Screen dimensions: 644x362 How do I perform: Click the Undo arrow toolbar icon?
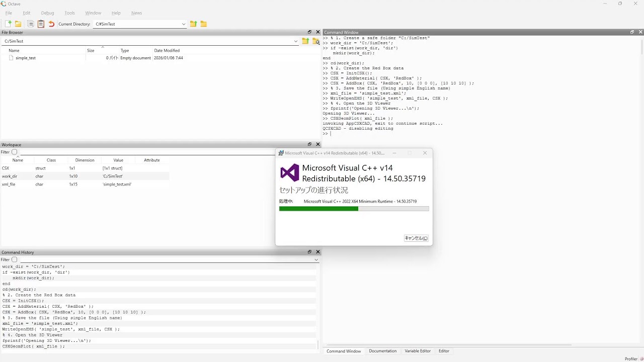(51, 24)
